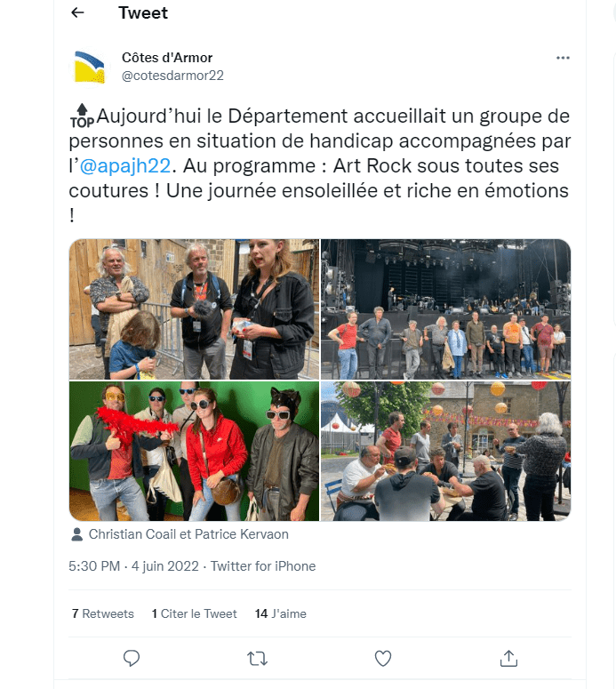Click the Côtes d'Armor profile avatar
This screenshot has height=689, width=616.
point(89,67)
